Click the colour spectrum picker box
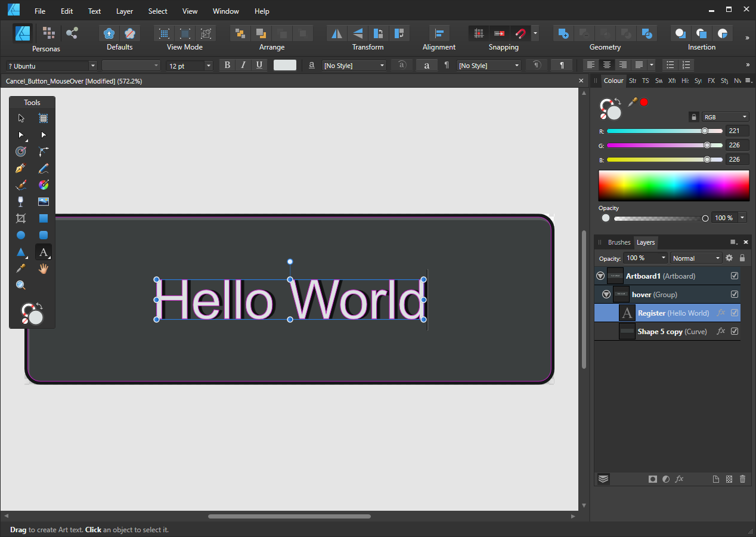Screen dimensions: 756x537 [674, 186]
